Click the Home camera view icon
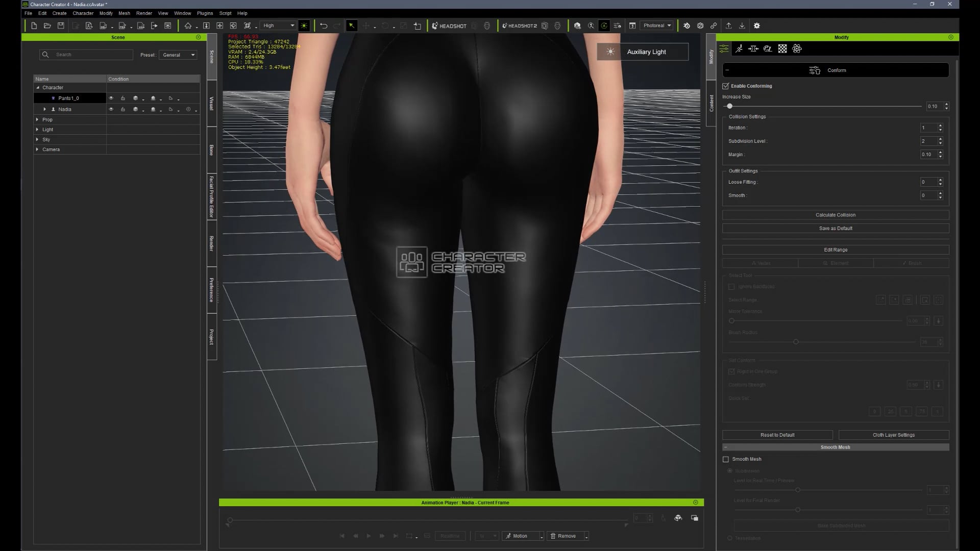 188,26
